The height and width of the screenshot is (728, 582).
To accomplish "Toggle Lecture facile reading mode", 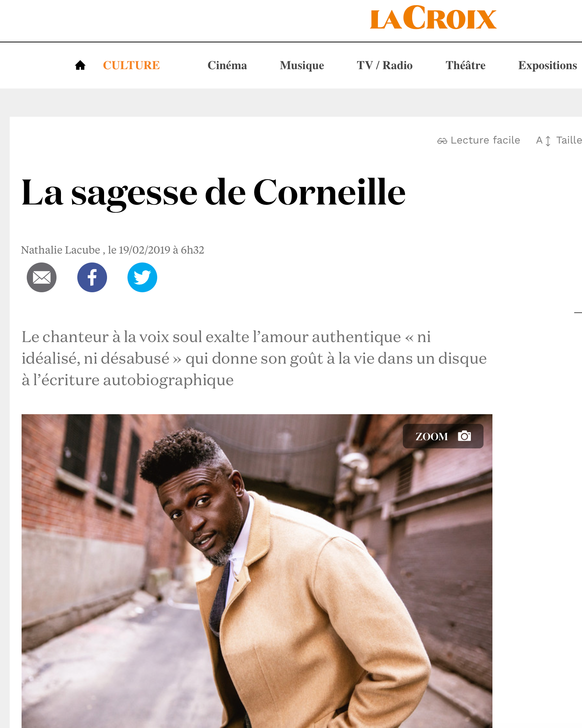I will tap(479, 140).
